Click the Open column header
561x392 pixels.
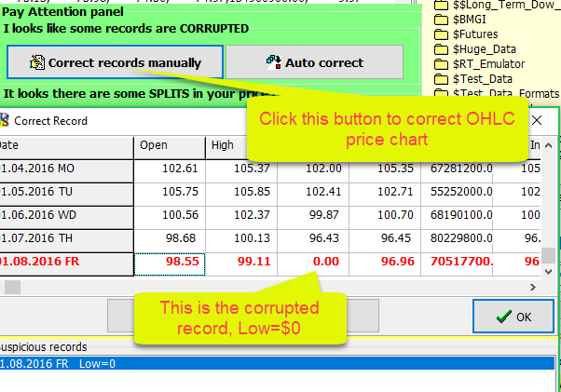coord(169,145)
